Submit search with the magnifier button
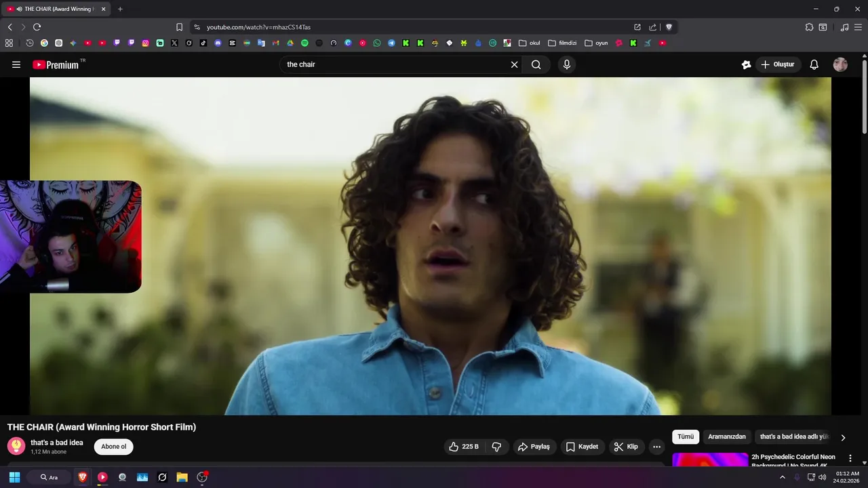Image resolution: width=868 pixels, height=488 pixels. 536,64
